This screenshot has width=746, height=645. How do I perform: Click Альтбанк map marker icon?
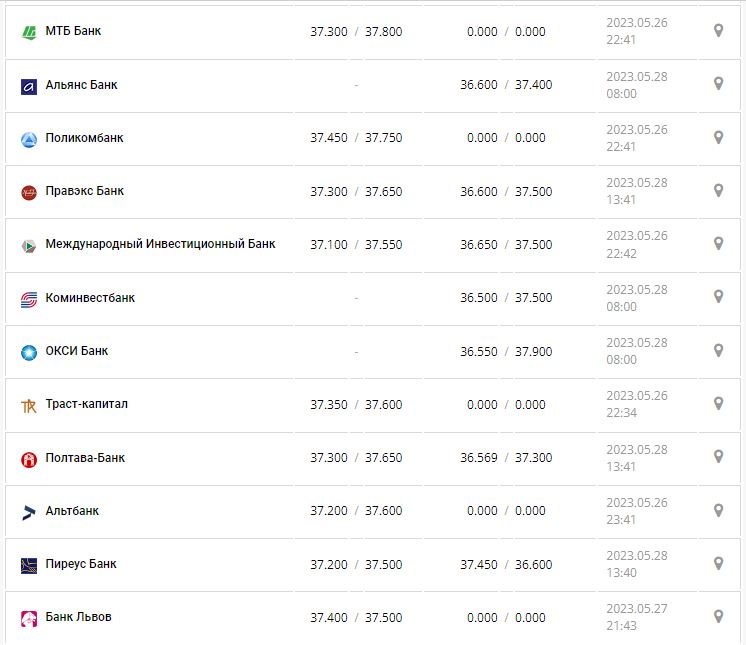[x=718, y=510]
